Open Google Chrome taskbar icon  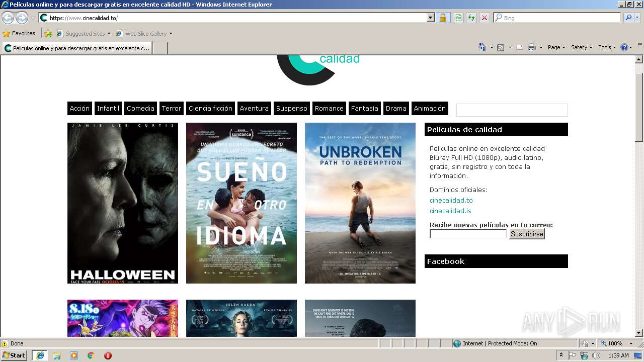click(x=91, y=355)
